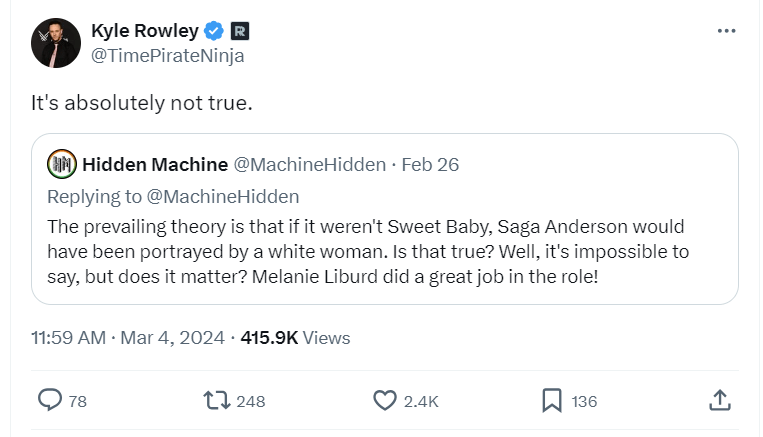This screenshot has width=763, height=437.
Task: Open the quoted tweet's Feb 26 date
Action: coord(430,164)
